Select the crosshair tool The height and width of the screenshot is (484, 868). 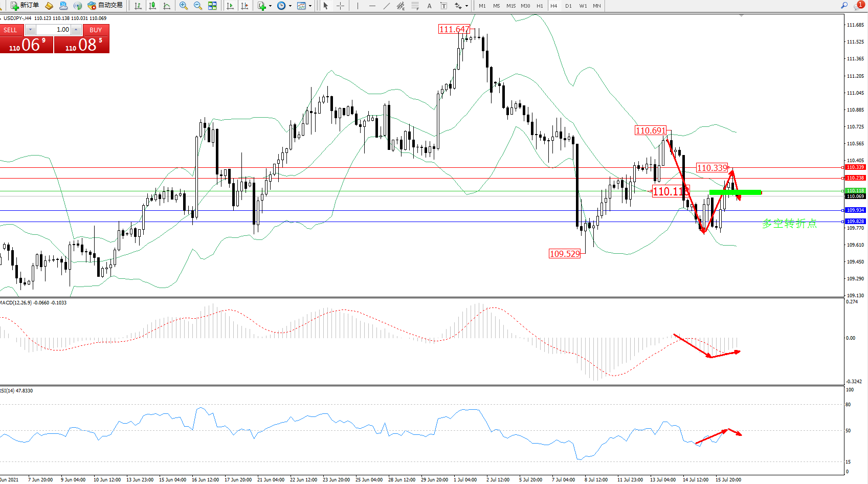point(340,6)
